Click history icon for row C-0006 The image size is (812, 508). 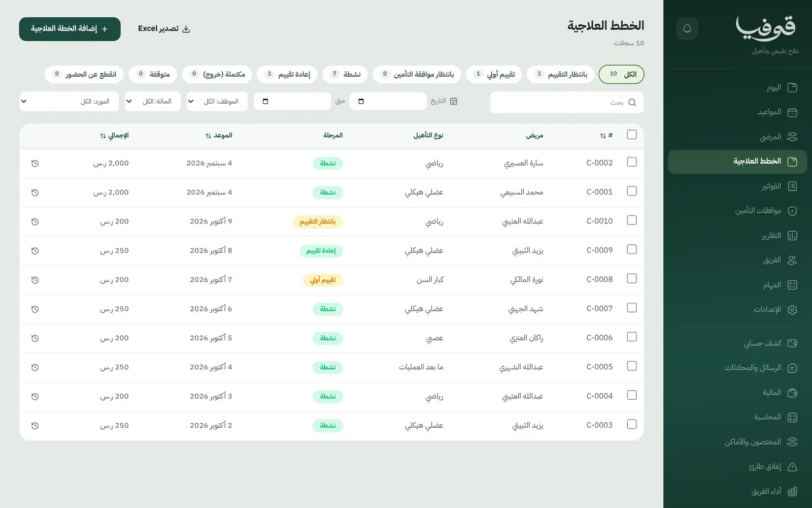pyautogui.click(x=35, y=338)
